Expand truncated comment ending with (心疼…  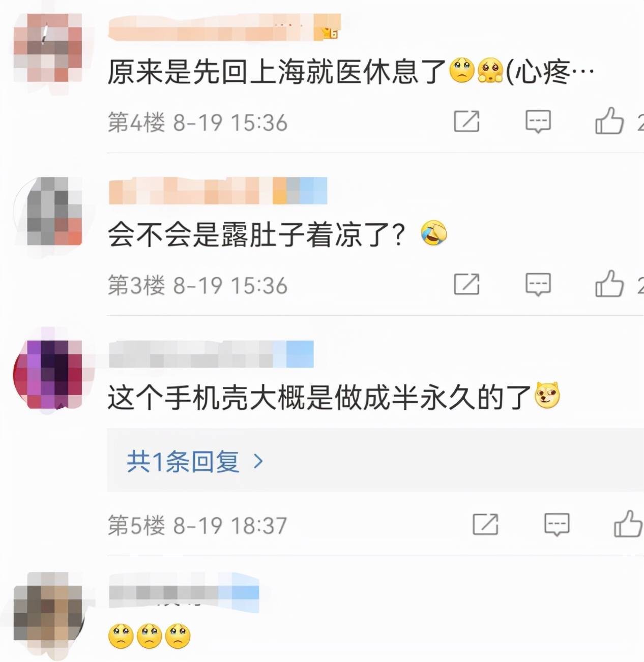(x=549, y=72)
